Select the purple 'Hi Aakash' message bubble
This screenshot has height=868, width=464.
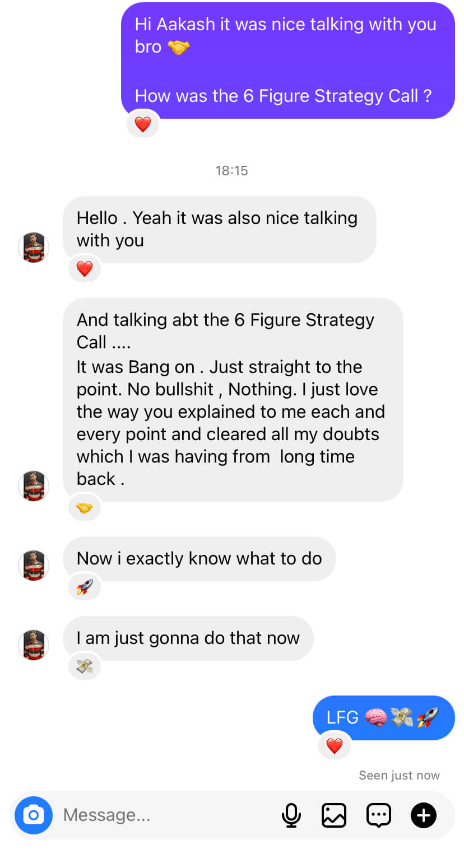287,60
